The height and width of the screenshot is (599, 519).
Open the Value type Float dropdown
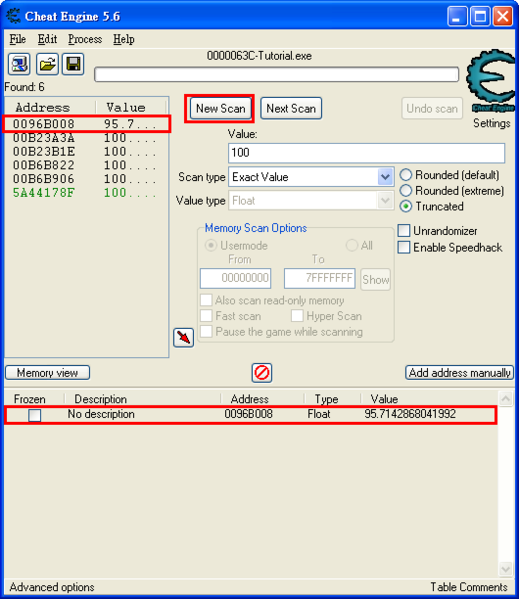[x=385, y=201]
